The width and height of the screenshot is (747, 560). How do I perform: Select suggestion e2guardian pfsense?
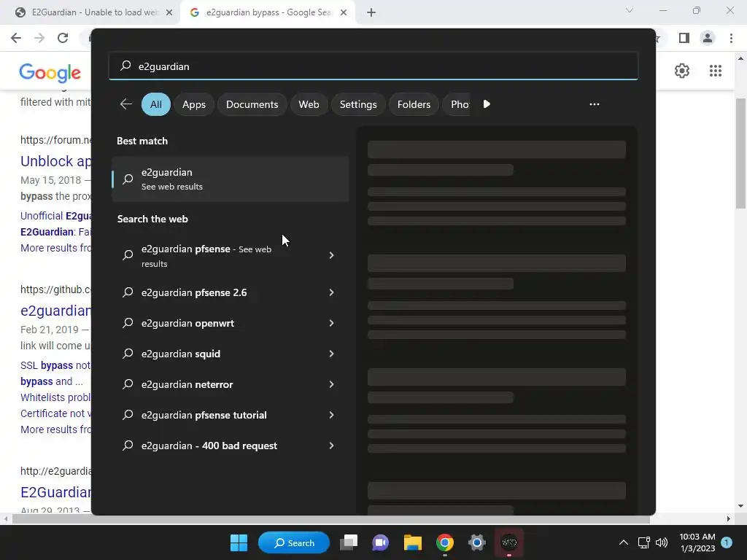point(231,256)
